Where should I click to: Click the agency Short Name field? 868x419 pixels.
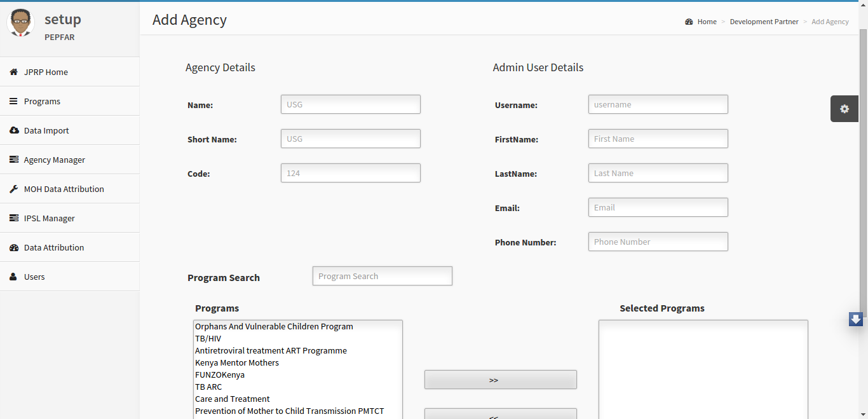click(351, 139)
